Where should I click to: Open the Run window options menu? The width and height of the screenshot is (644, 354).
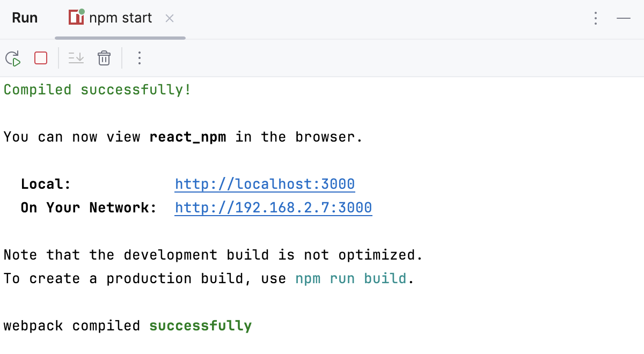595,18
